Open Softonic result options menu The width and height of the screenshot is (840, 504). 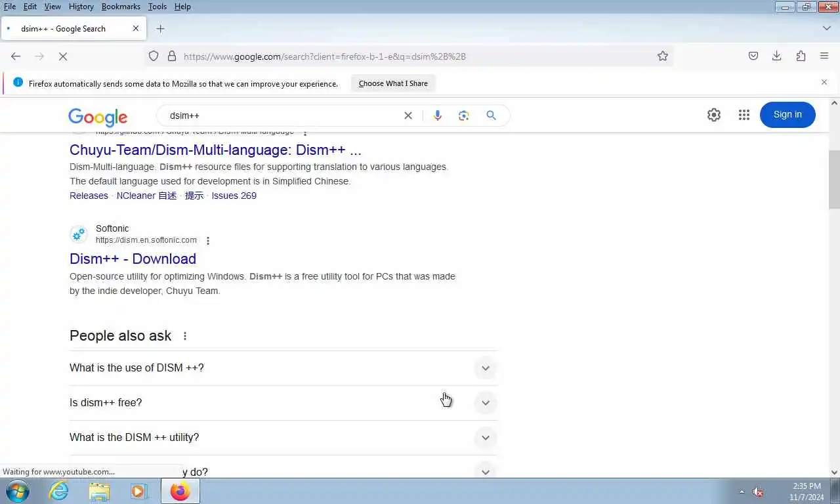point(208,241)
